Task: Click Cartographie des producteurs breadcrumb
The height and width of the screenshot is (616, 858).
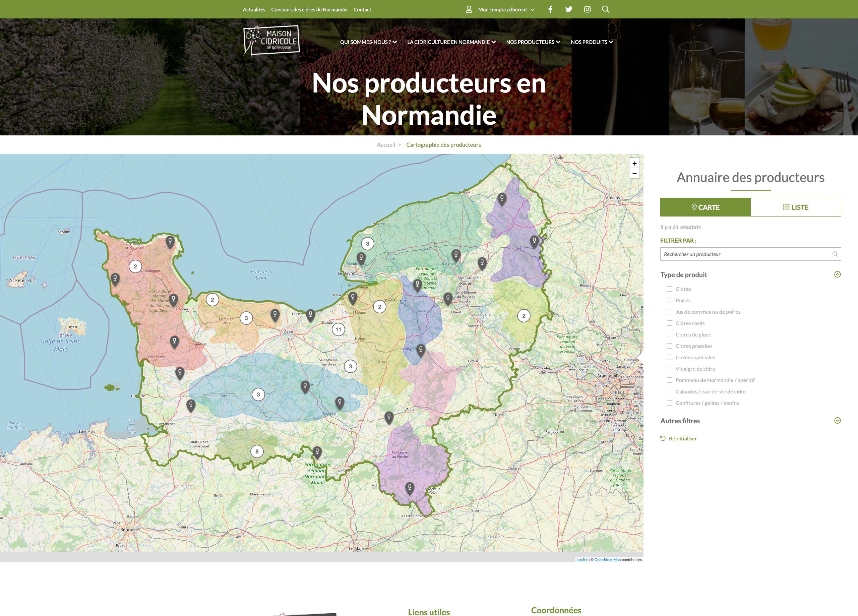Action: click(443, 145)
